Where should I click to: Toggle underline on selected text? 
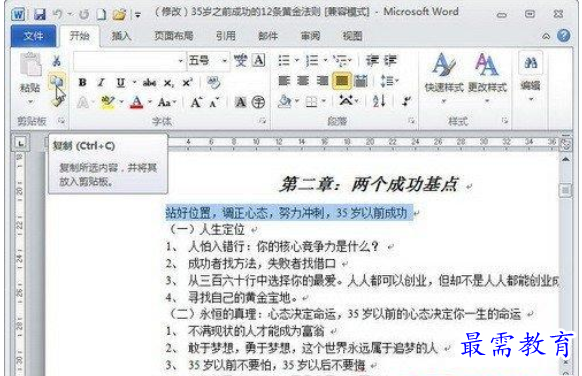pos(120,82)
